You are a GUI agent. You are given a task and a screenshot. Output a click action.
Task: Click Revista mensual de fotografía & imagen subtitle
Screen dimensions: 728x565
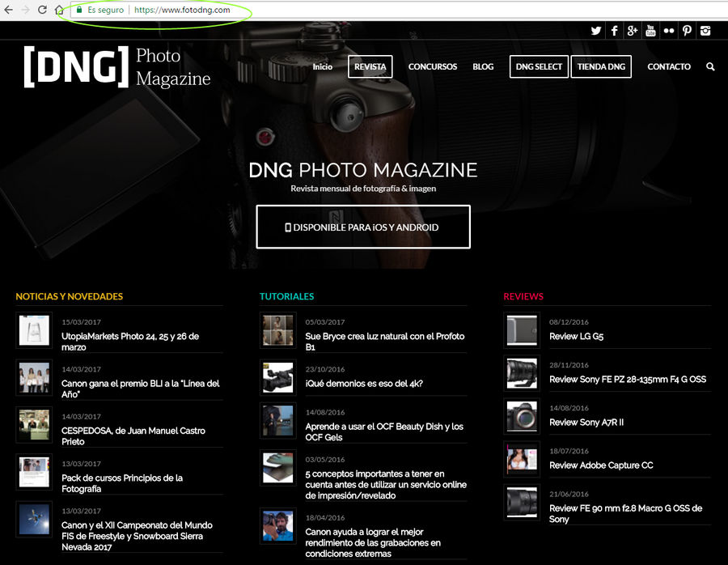[x=363, y=189]
